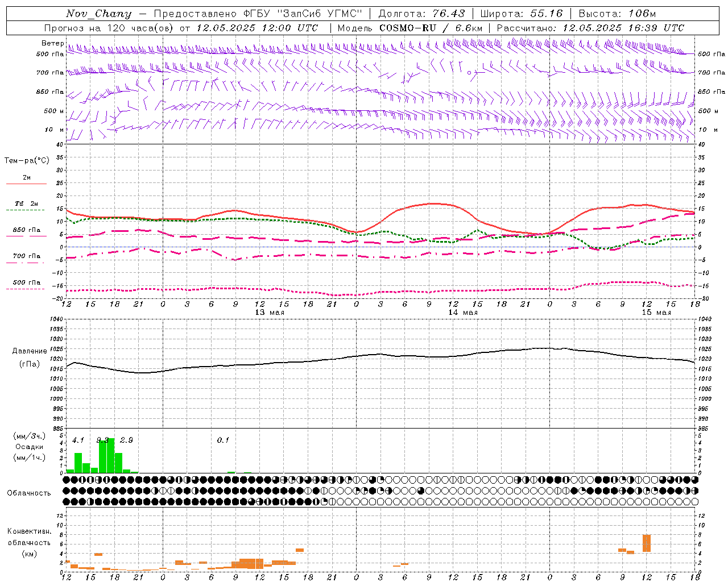The image size is (728, 582).
Task: Click the 'Модель COSMO-RU / 6.6км' model label
Action: (x=410, y=28)
